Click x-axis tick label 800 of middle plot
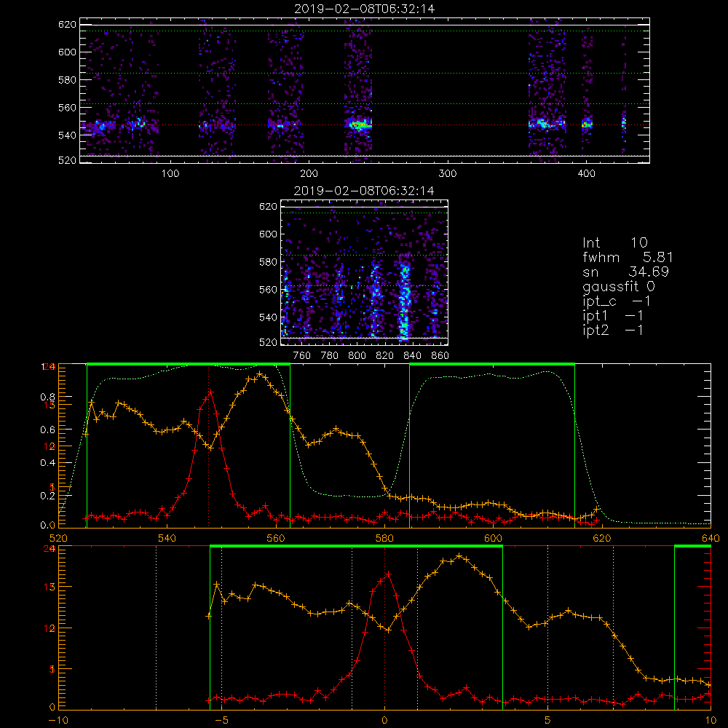The height and width of the screenshot is (728, 728). [x=357, y=356]
